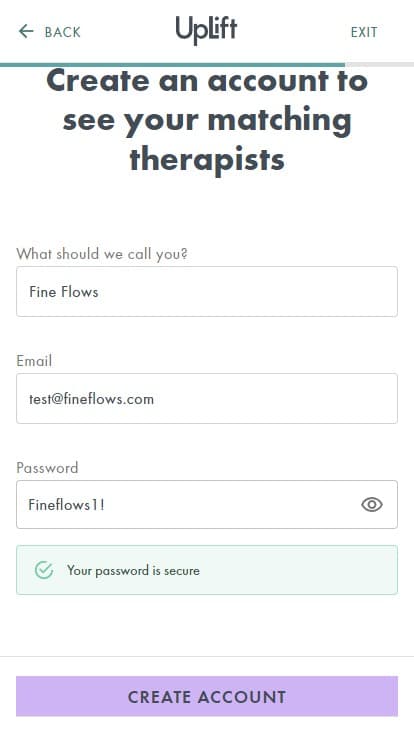This screenshot has width=414, height=736.
Task: Click the green checkmark circle icon
Action: [x=44, y=570]
